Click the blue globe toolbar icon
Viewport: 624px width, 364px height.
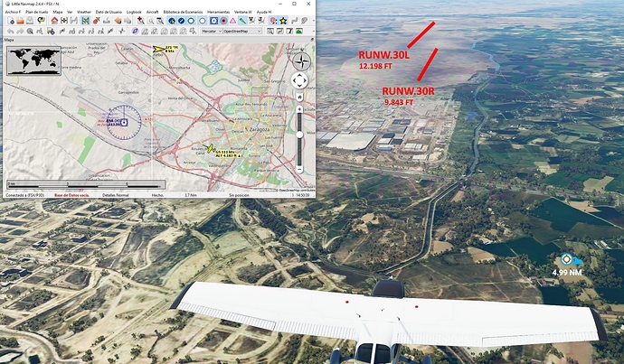135,31
